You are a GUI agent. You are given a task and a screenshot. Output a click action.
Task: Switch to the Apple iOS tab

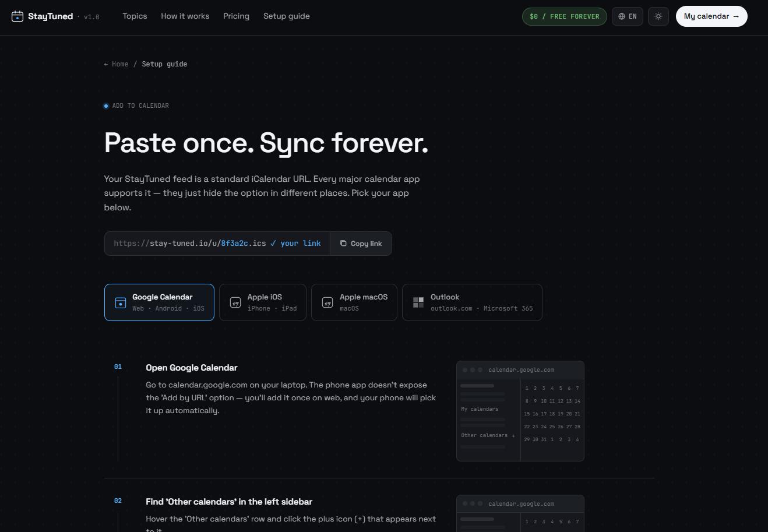263,302
